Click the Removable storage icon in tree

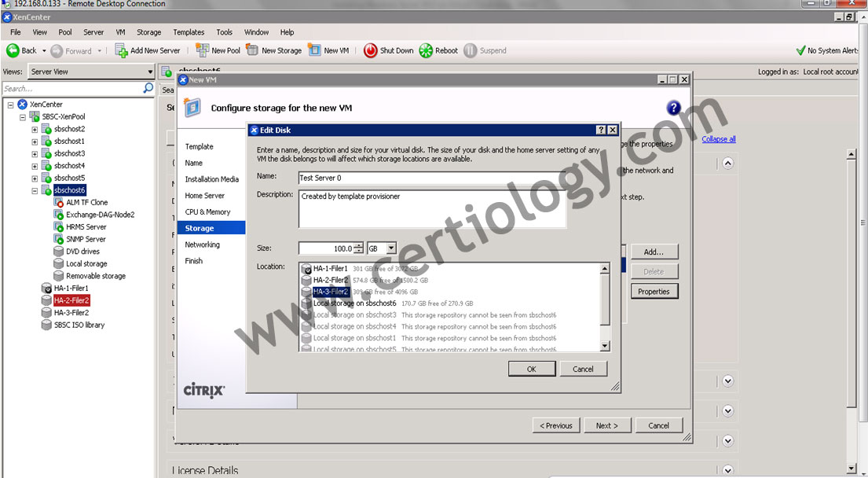coord(59,276)
